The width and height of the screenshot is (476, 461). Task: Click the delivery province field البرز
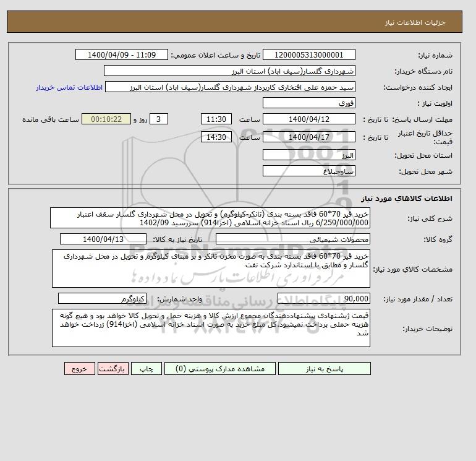coord(308,155)
